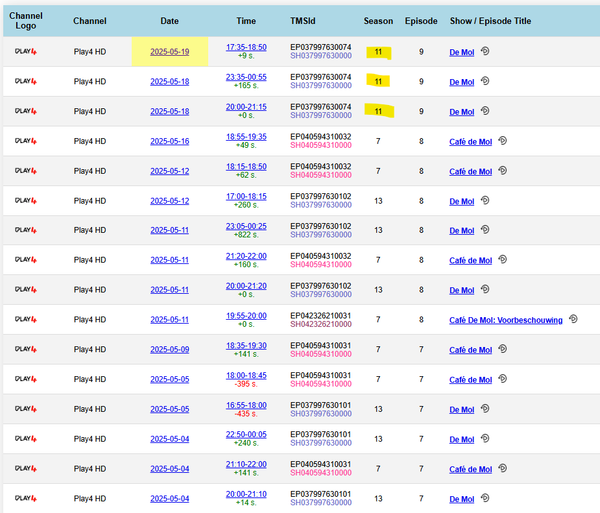The height and width of the screenshot is (513, 600).
Task: Open the highlighted 2025-05-19 date link
Action: 169,52
